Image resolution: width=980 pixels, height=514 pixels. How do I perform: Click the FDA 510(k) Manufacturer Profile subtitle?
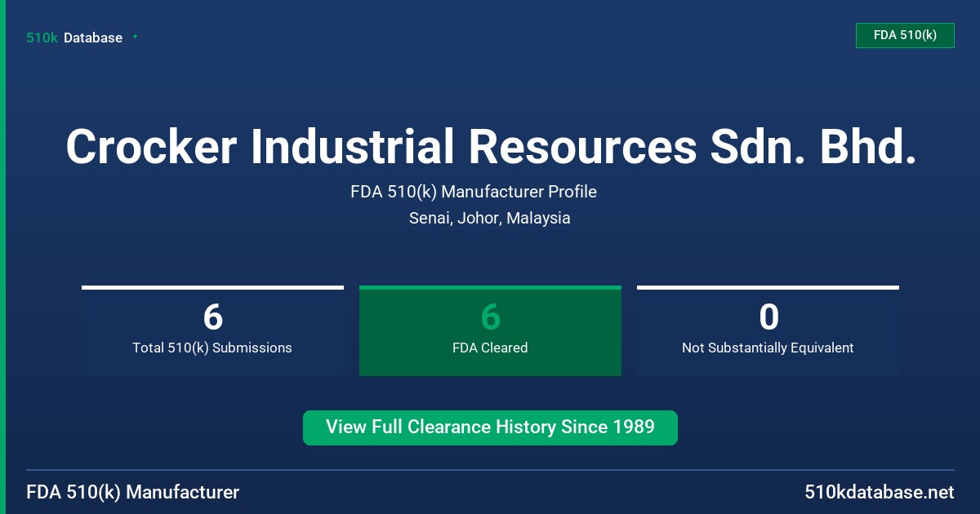click(x=474, y=192)
